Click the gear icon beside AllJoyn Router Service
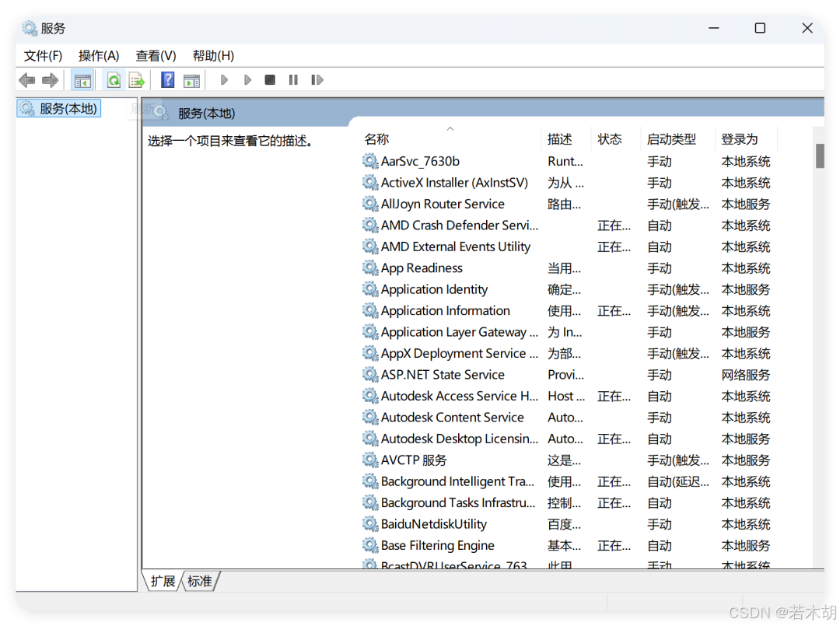Image resolution: width=840 pixels, height=626 pixels. [x=370, y=204]
